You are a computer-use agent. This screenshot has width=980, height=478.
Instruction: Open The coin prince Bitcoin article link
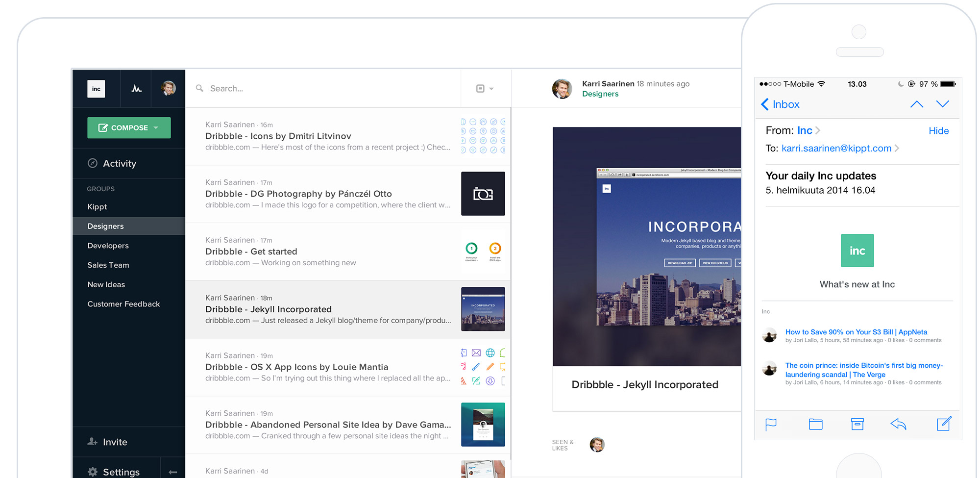point(864,370)
